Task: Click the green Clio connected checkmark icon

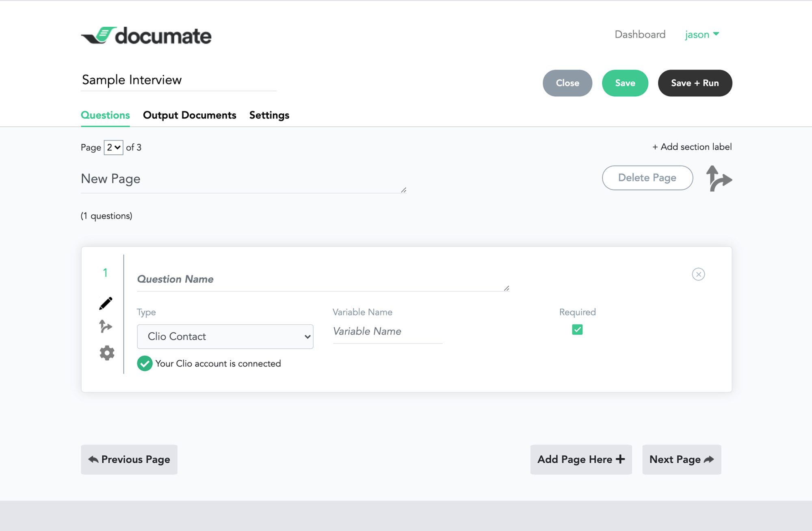Action: pyautogui.click(x=145, y=363)
